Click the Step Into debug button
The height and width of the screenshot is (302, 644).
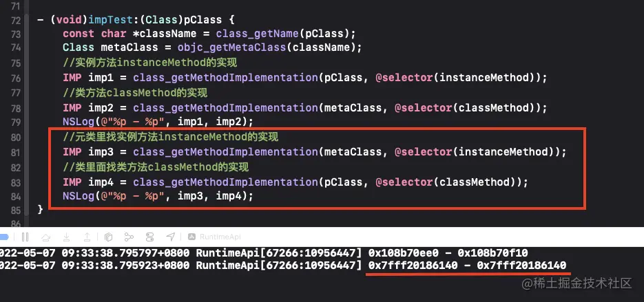pos(67,237)
